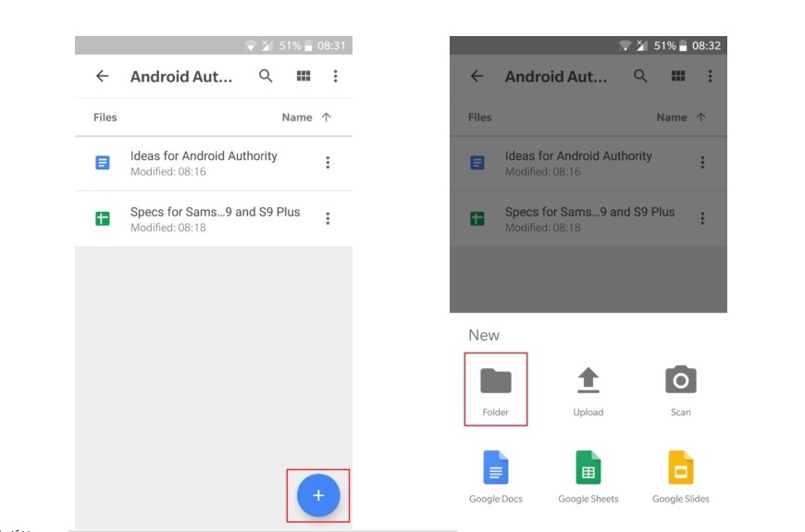The height and width of the screenshot is (532, 805).
Task: Tap back arrow in dimmed right phone
Action: click(x=477, y=76)
